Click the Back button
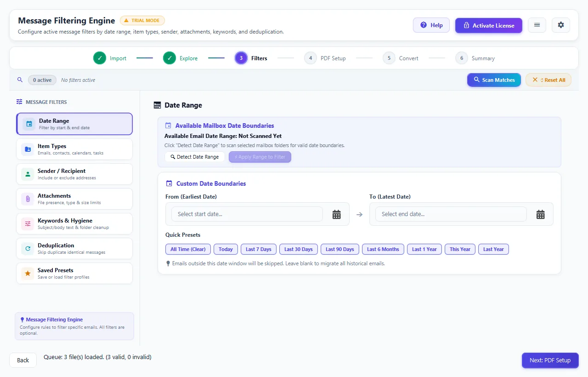The width and height of the screenshot is (588, 377). click(23, 360)
